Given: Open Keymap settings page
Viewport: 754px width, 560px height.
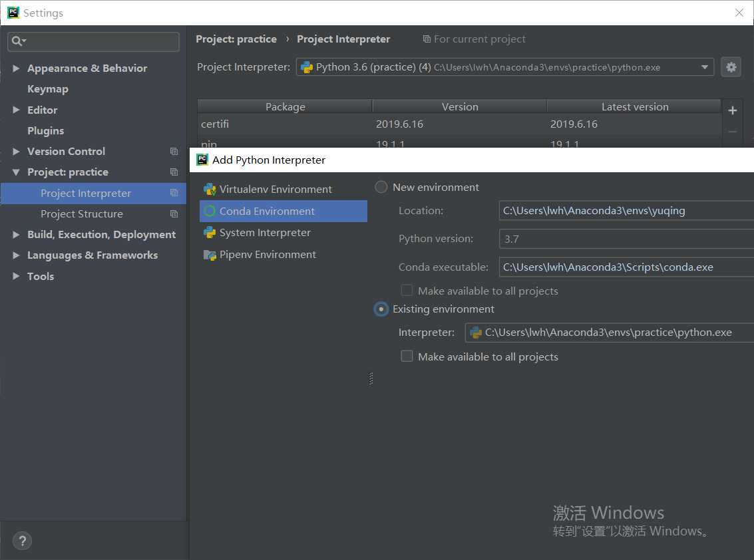Looking at the screenshot, I should (x=48, y=89).
